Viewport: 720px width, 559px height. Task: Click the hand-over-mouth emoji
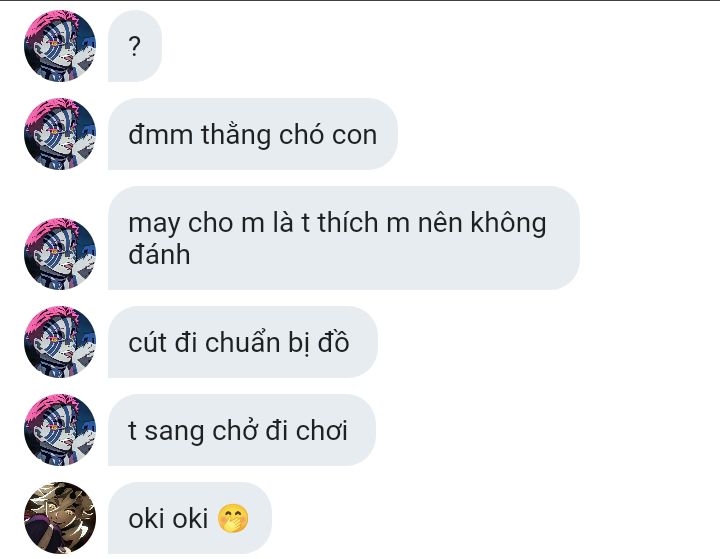pos(233,519)
